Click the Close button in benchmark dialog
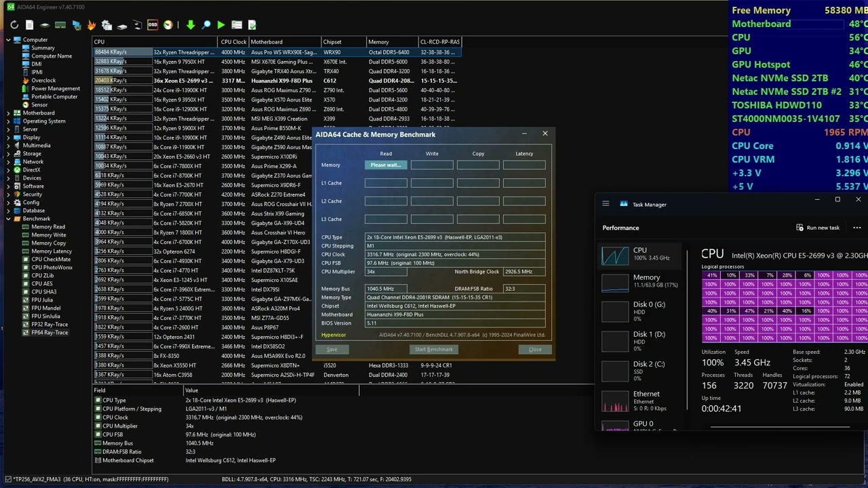The image size is (868, 488). point(535,349)
